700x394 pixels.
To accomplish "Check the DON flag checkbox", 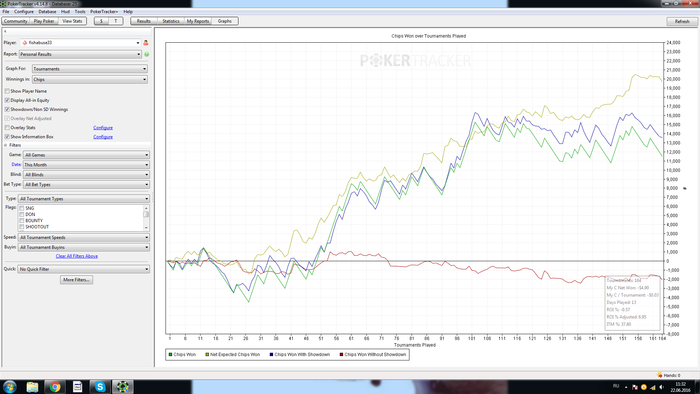I will [21, 215].
